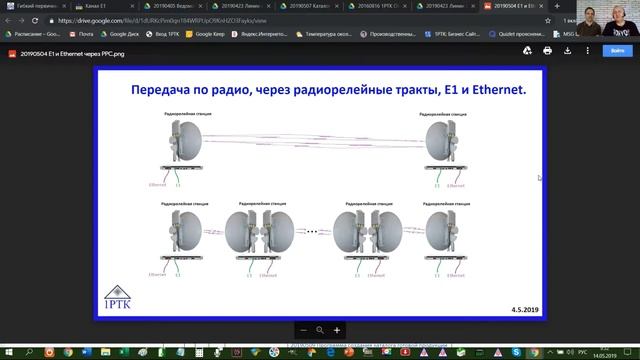Close the active 20190504 E1 tab
The height and width of the screenshot is (360, 640).
(541, 6)
